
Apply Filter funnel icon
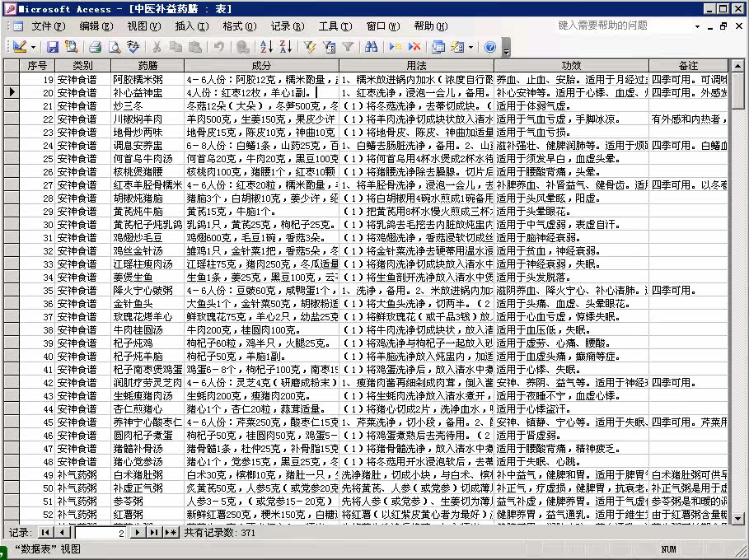tap(348, 47)
